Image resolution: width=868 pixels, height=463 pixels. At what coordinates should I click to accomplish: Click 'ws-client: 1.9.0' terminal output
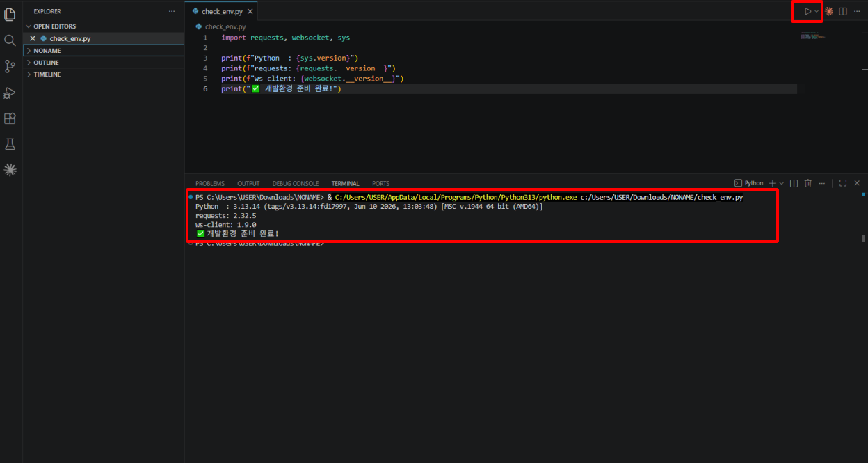click(x=225, y=225)
